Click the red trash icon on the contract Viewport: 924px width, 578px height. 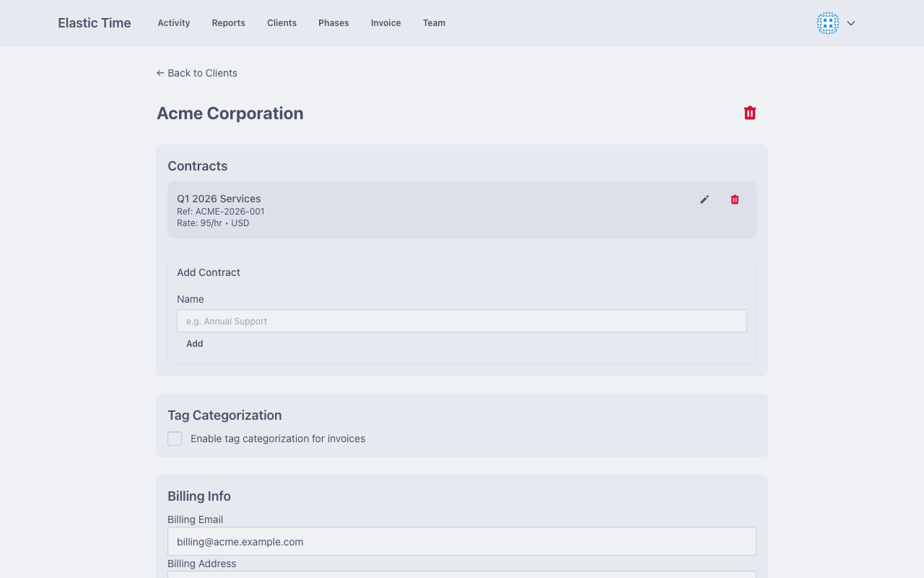pos(734,199)
